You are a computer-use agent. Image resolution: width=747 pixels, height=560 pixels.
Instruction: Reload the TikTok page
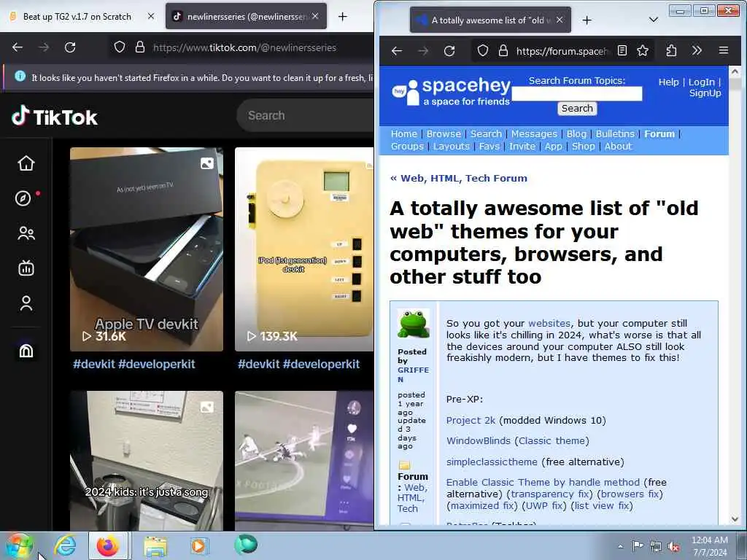tap(70, 47)
